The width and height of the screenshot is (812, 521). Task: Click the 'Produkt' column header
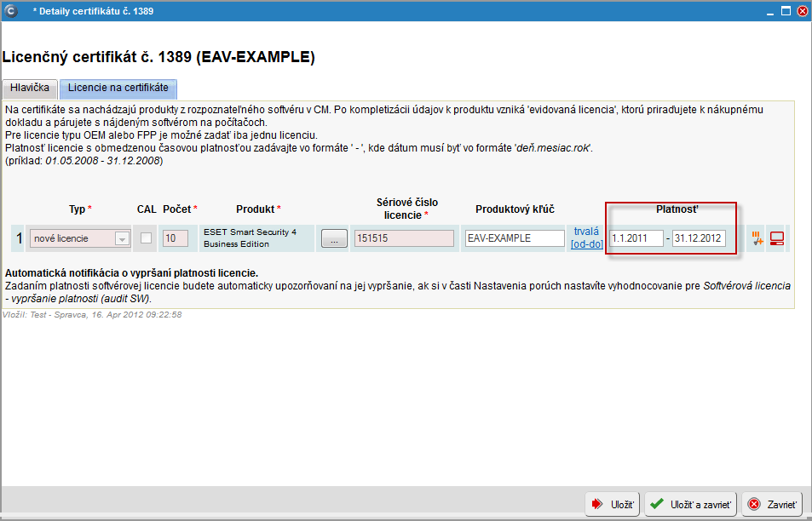point(258,209)
